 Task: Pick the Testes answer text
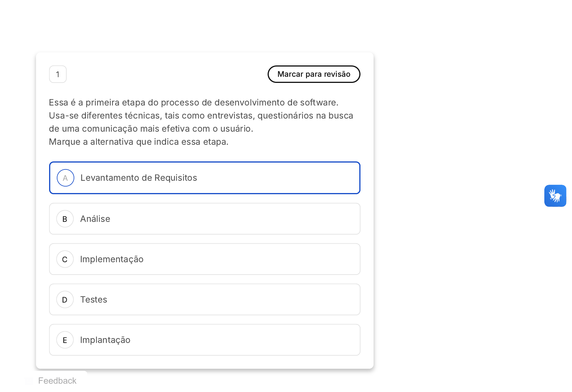94,300
